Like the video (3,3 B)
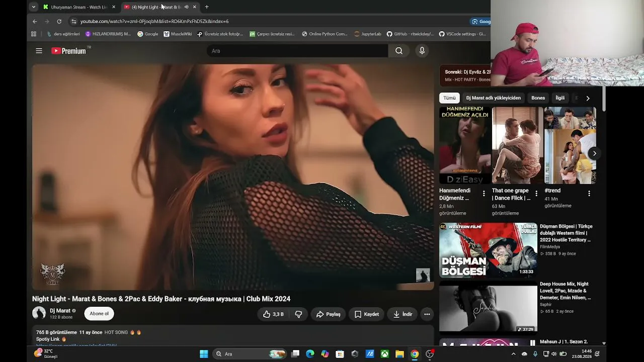This screenshot has width=644, height=362. pyautogui.click(x=273, y=314)
